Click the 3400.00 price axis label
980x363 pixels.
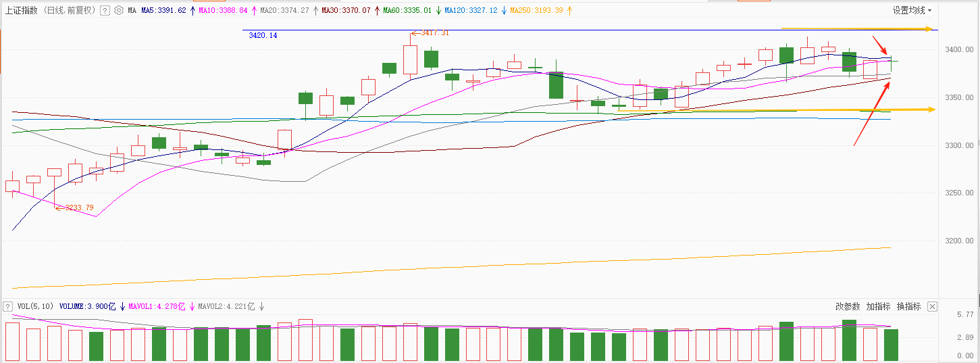coord(959,50)
